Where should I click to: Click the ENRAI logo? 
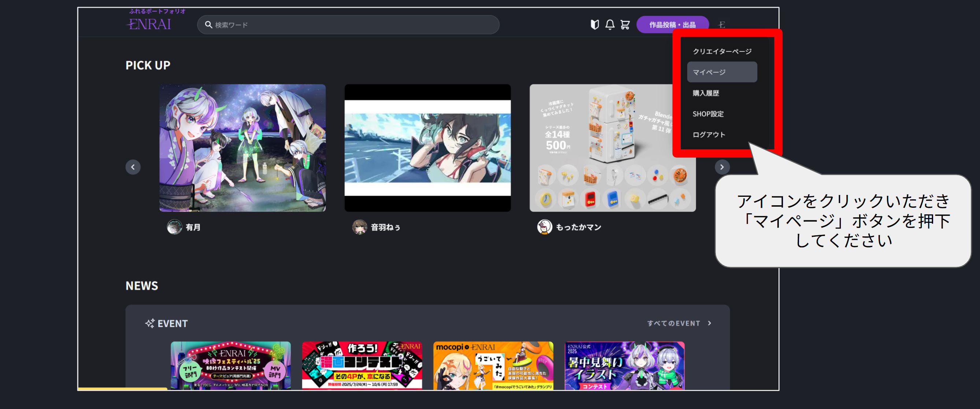tap(149, 24)
